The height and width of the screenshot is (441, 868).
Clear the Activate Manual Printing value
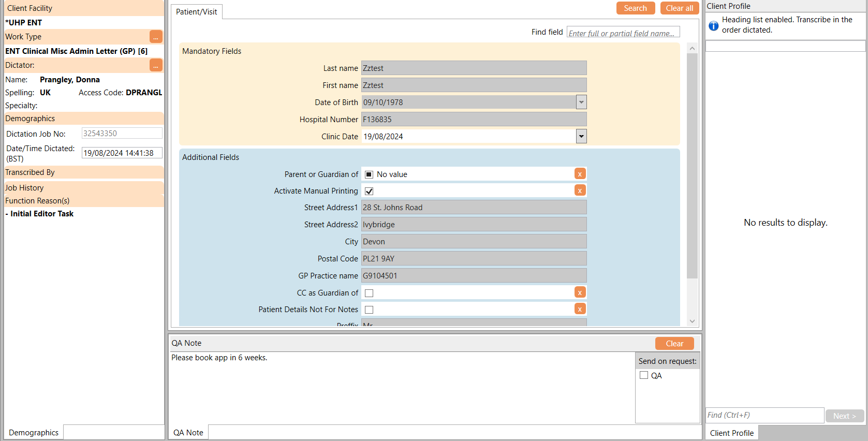point(580,190)
